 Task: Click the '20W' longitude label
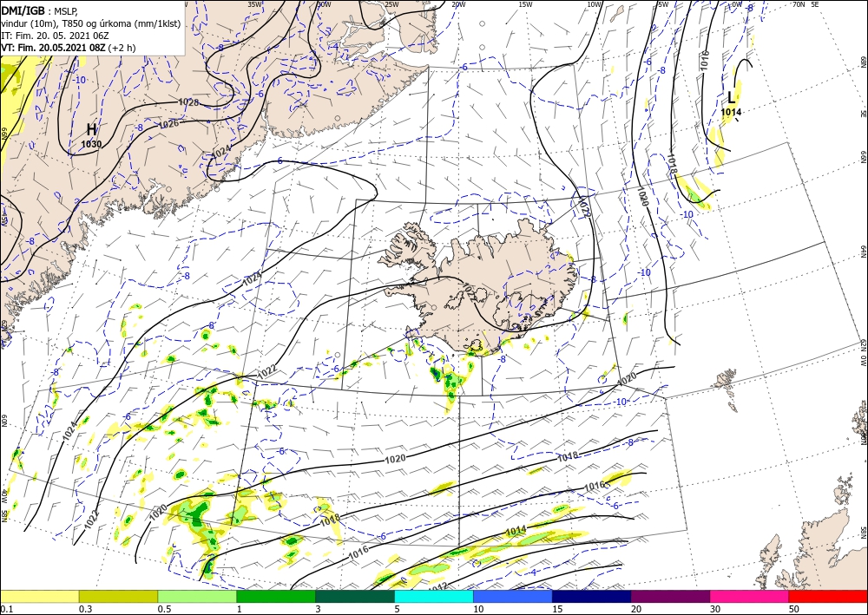(x=458, y=4)
